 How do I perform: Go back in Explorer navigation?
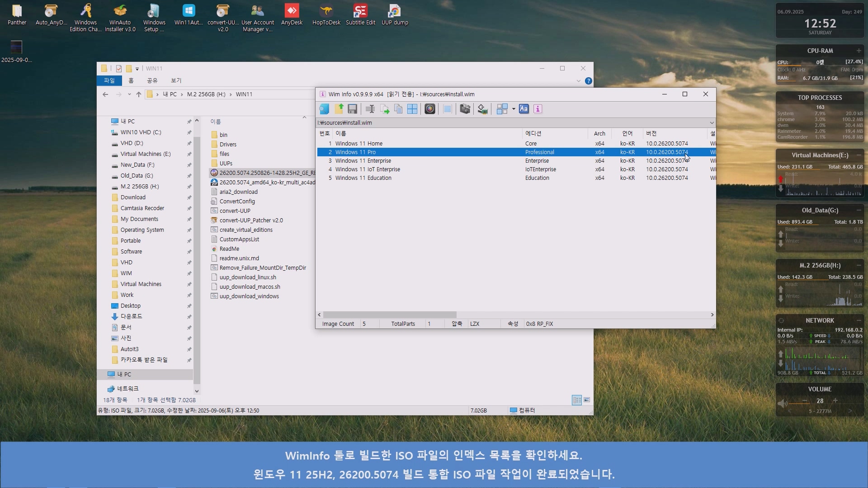pos(105,94)
